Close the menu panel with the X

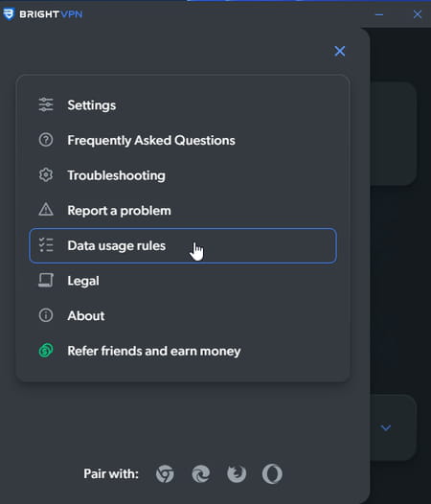pos(340,51)
